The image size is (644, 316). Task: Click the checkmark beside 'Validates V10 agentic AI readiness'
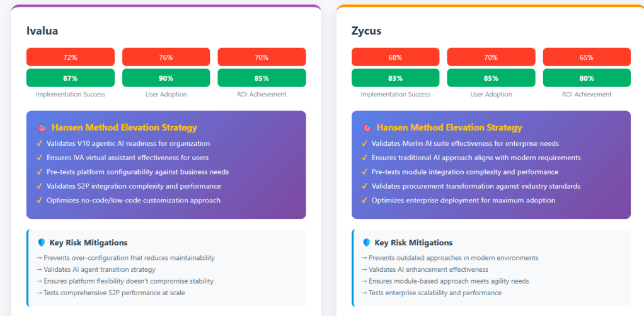tap(39, 144)
